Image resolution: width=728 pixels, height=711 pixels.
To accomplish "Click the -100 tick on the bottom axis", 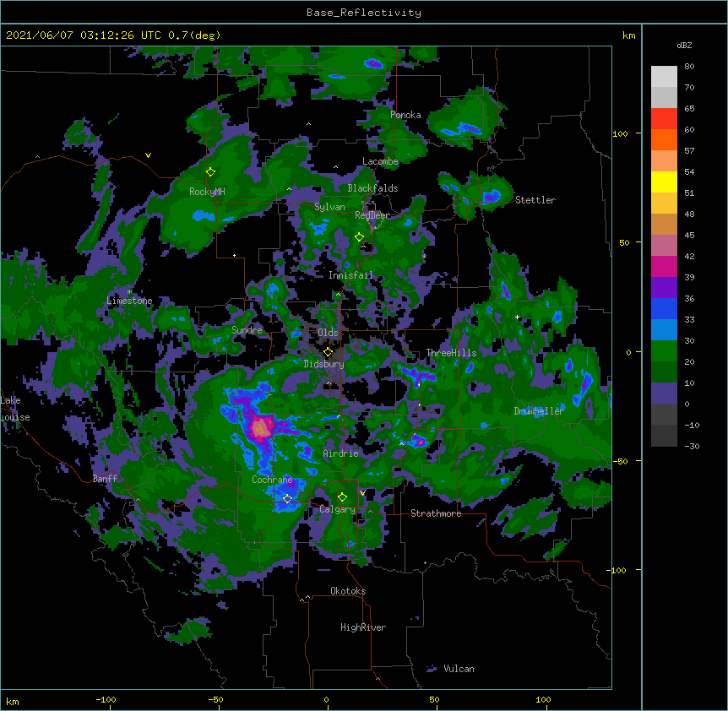I will click(106, 700).
